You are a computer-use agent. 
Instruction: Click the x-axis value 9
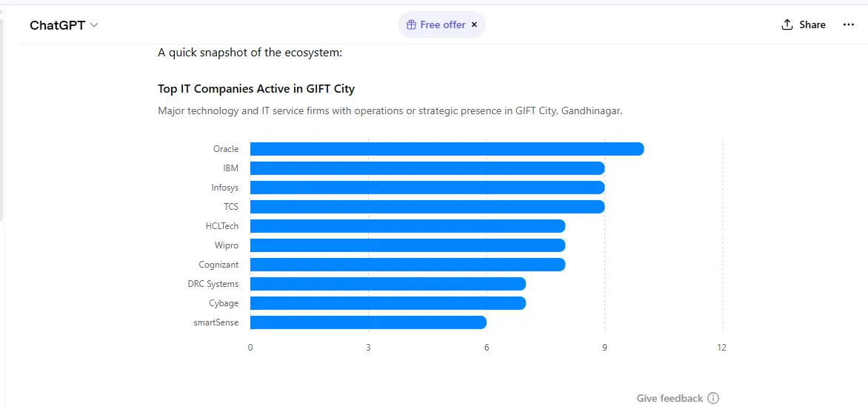pos(604,348)
